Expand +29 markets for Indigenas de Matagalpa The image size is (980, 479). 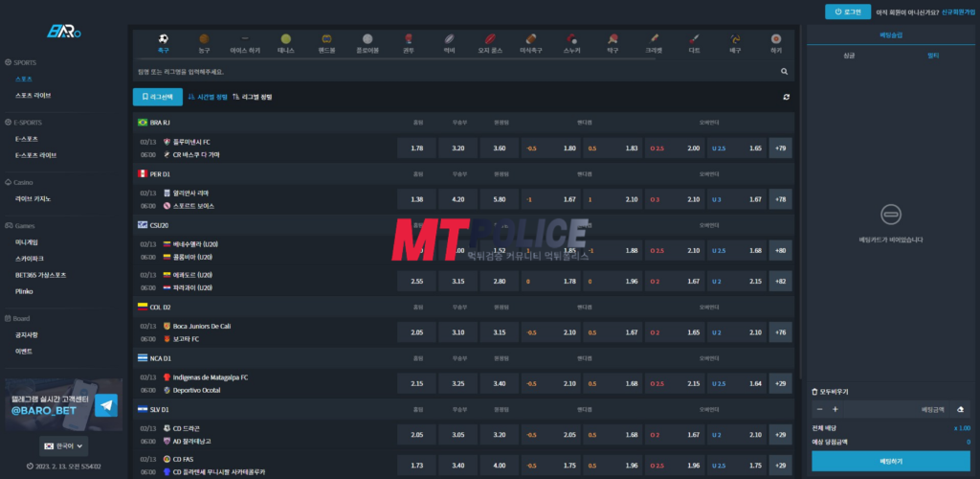click(x=780, y=384)
